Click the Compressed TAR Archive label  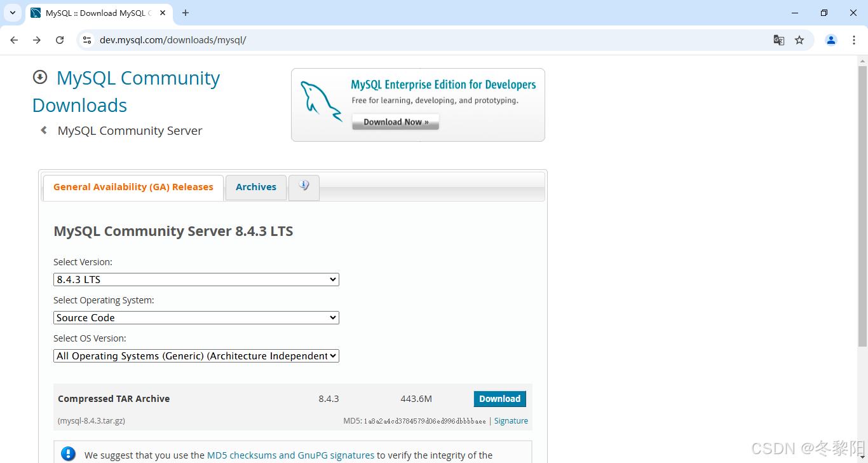click(x=114, y=399)
